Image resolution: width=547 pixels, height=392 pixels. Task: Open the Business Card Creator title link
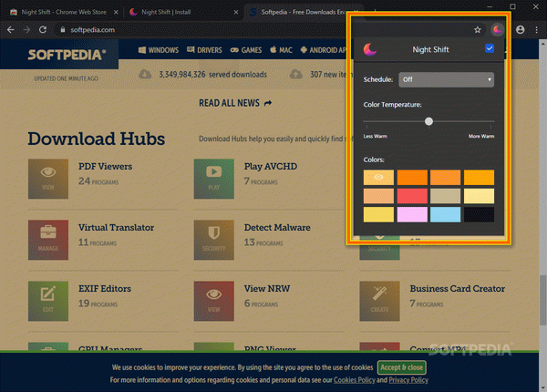tap(458, 288)
